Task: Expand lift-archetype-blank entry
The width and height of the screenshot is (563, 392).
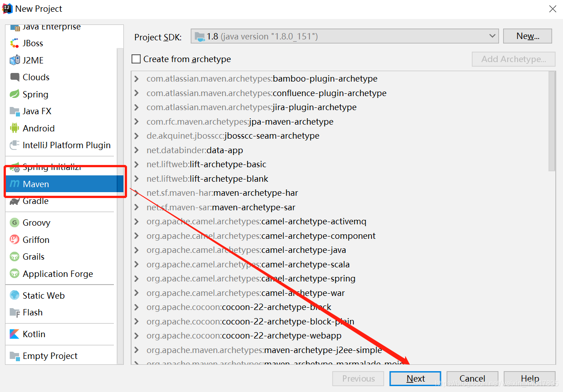Action: coord(137,179)
